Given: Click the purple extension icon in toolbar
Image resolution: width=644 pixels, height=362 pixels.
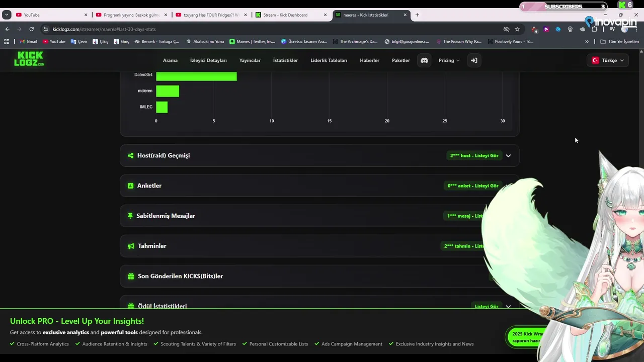Looking at the screenshot, I should coord(546,29).
